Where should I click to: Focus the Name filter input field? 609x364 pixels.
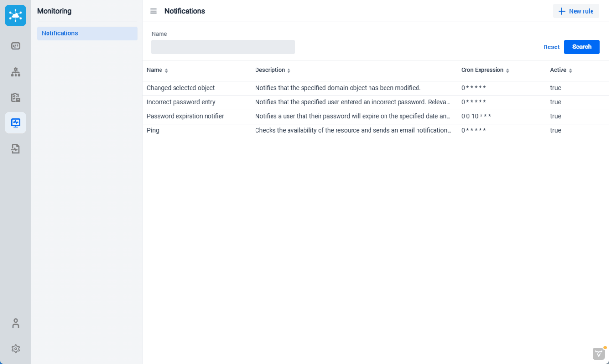coord(223,47)
